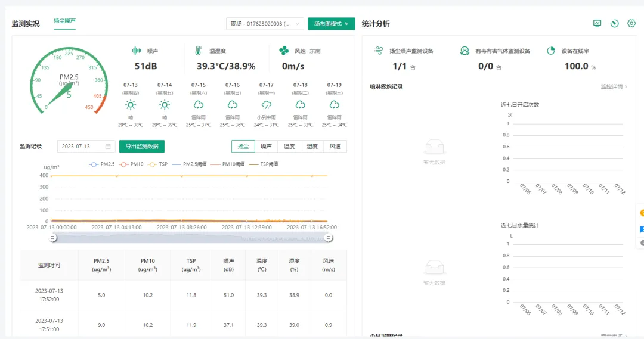Click the right handle of chart zoom slider
644x339 pixels.
tap(328, 238)
